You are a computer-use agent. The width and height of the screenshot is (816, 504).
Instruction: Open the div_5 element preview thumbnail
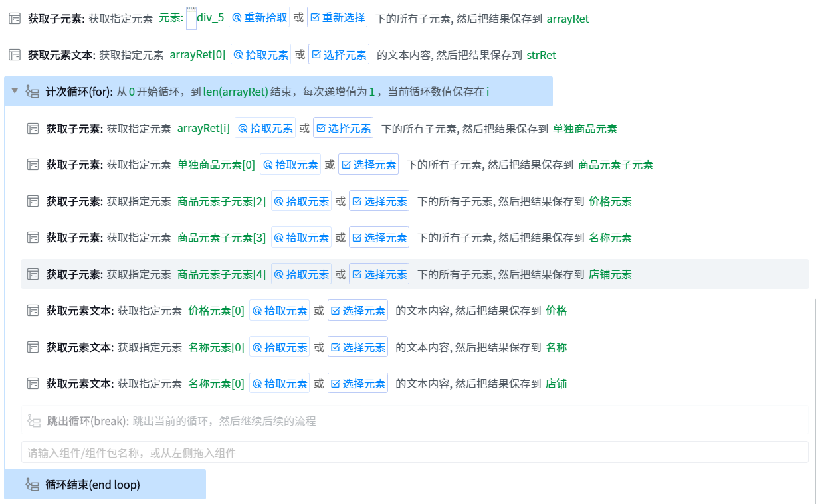click(x=191, y=19)
